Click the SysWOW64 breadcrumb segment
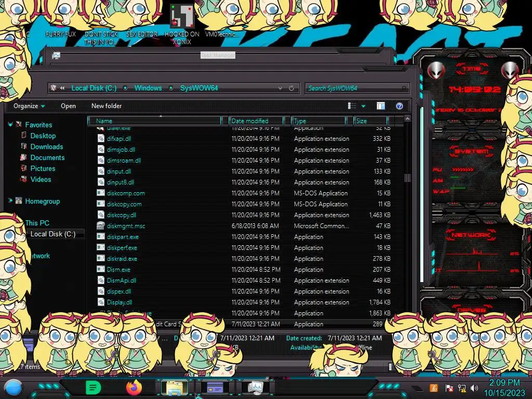 click(x=199, y=88)
